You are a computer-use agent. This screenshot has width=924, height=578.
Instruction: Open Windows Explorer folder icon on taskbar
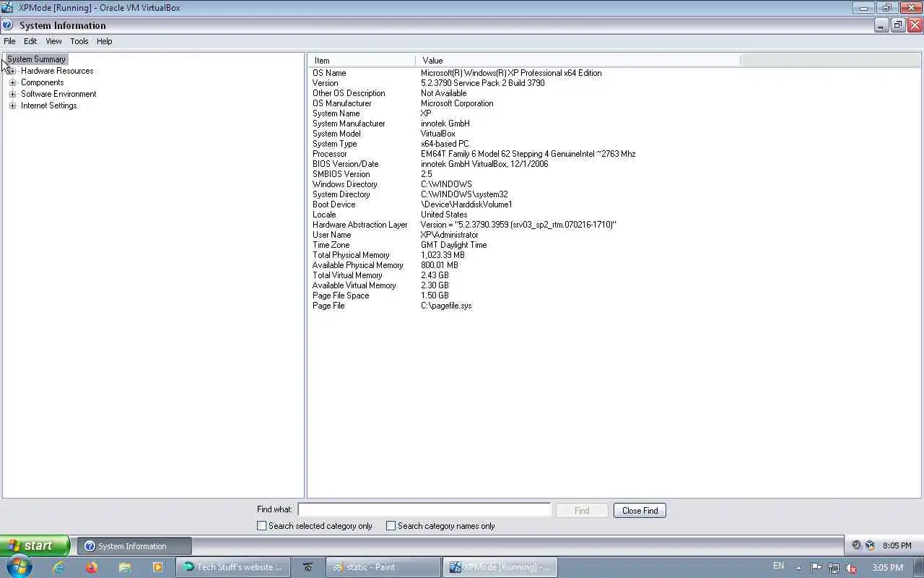(x=124, y=567)
